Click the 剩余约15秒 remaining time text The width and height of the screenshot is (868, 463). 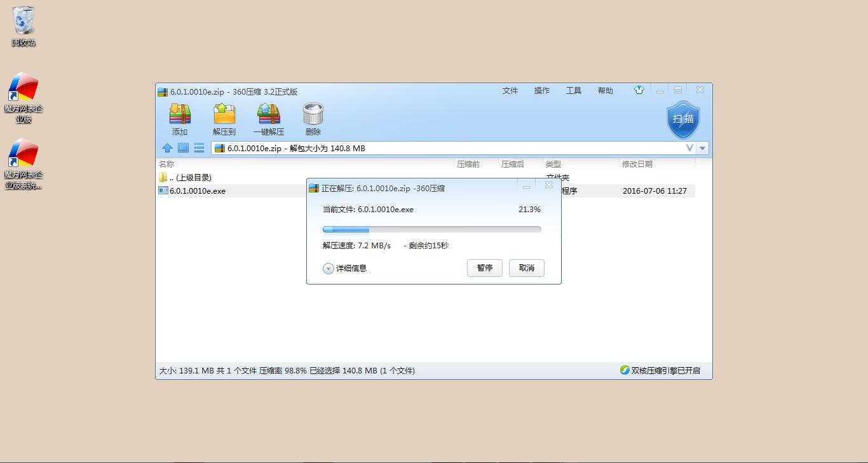429,246
